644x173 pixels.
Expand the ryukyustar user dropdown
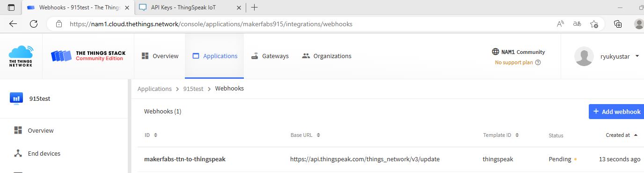click(x=637, y=56)
